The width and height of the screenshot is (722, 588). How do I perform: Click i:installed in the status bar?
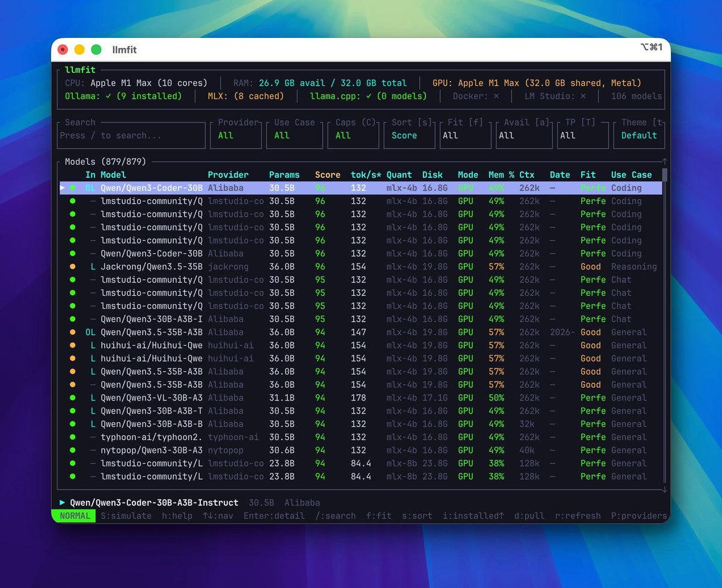coord(474,516)
